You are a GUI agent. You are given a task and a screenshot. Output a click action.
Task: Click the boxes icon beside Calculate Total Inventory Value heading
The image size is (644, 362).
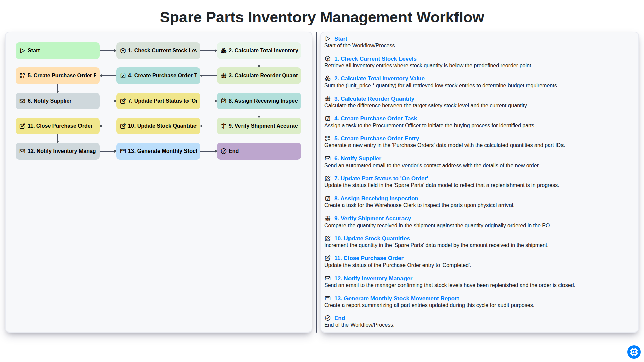pyautogui.click(x=328, y=78)
